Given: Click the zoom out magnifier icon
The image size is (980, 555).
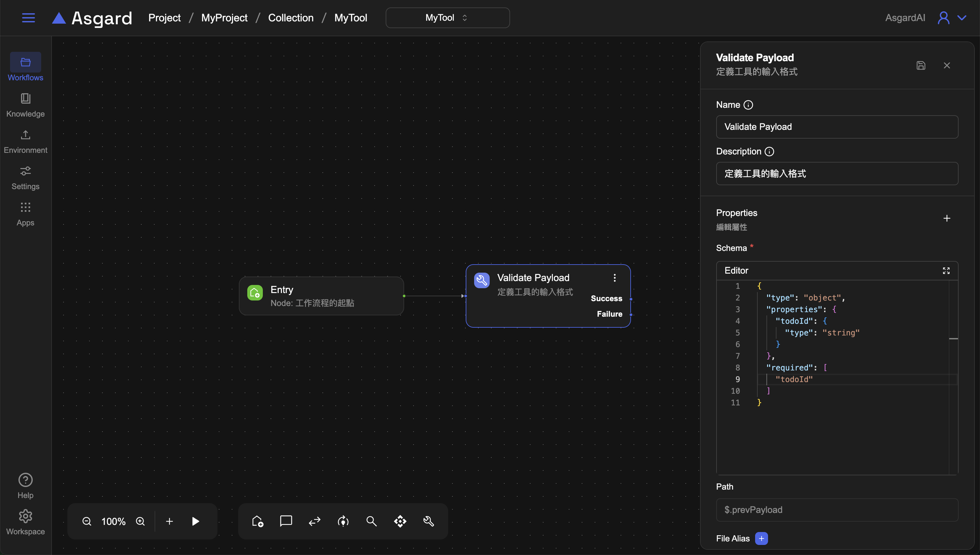Looking at the screenshot, I should pyautogui.click(x=87, y=521).
